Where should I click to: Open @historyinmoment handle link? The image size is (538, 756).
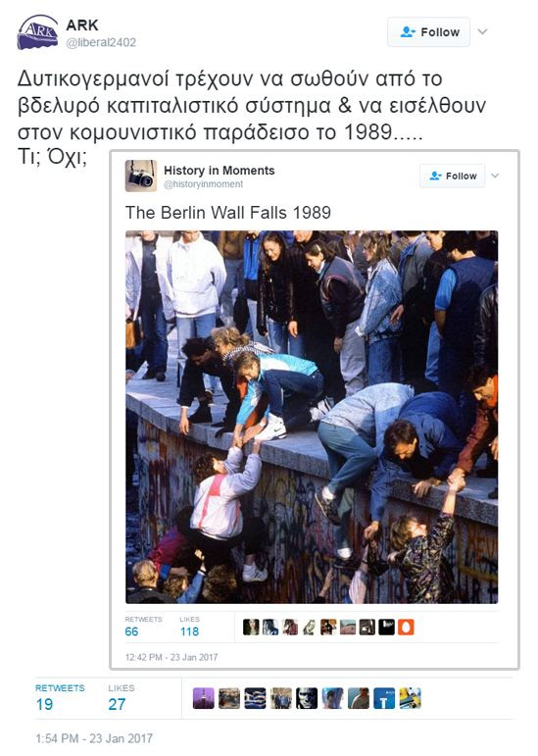click(203, 184)
